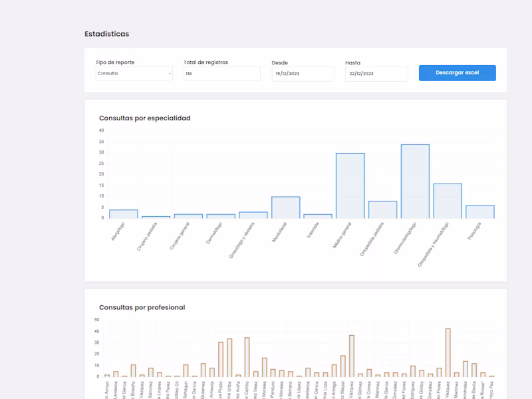
Task: Click the Ortopedista y traumatólogo bar
Action: coord(448,201)
